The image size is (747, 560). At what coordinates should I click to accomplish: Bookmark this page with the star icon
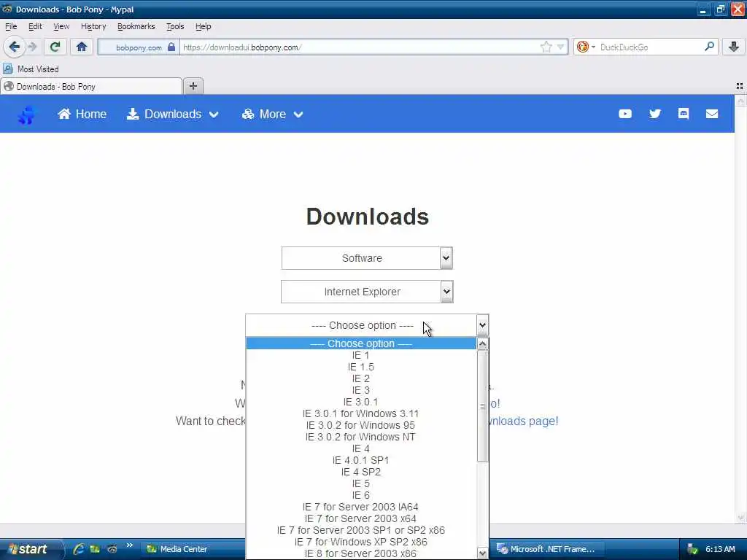pos(546,47)
